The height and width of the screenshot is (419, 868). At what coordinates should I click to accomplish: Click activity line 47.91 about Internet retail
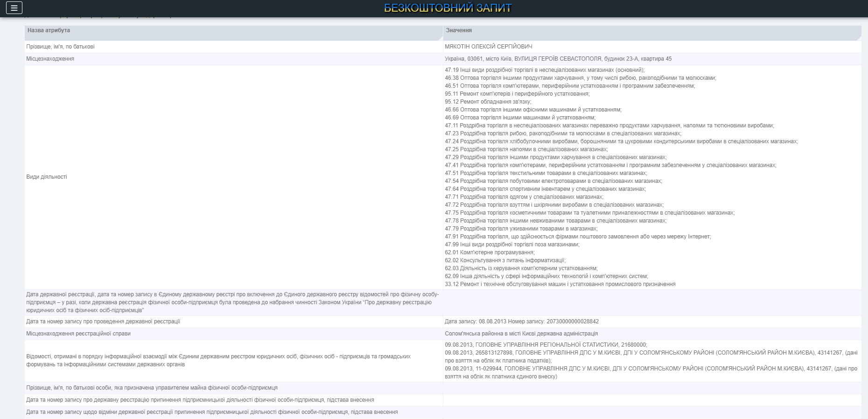click(x=578, y=237)
